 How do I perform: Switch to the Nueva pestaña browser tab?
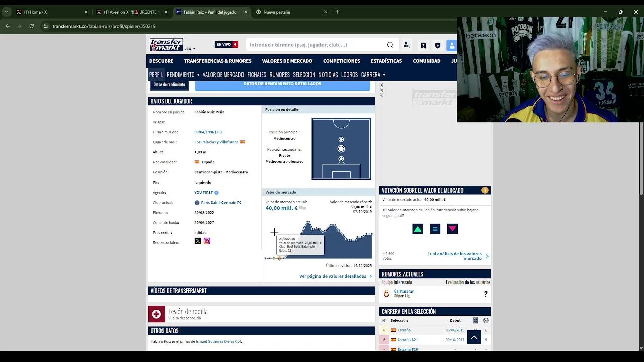point(292,12)
